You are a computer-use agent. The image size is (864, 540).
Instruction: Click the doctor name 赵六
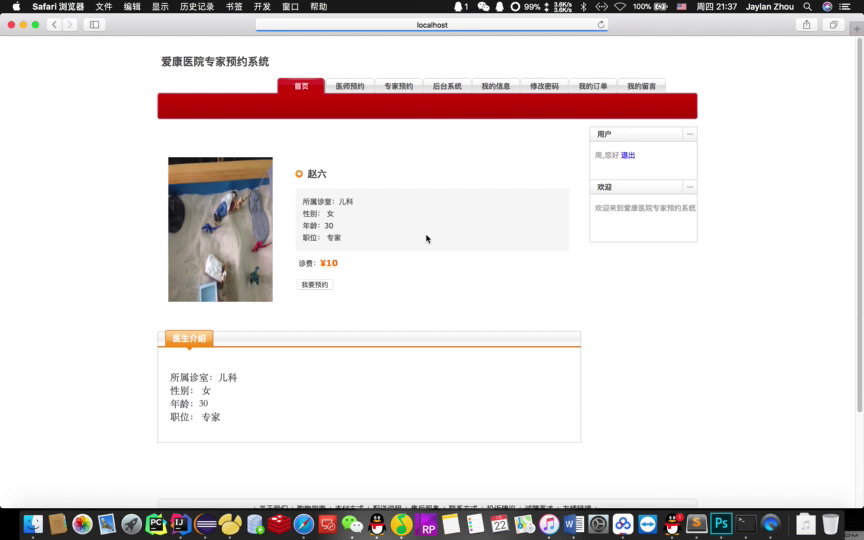pos(317,174)
